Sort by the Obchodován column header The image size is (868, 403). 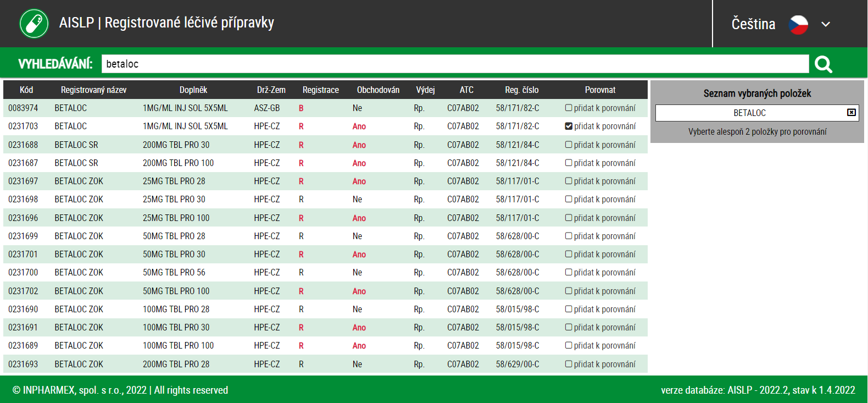click(x=378, y=90)
